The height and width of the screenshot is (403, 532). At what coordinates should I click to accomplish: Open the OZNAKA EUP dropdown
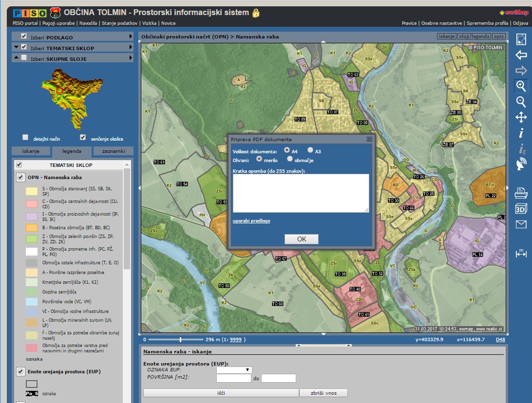(234, 370)
